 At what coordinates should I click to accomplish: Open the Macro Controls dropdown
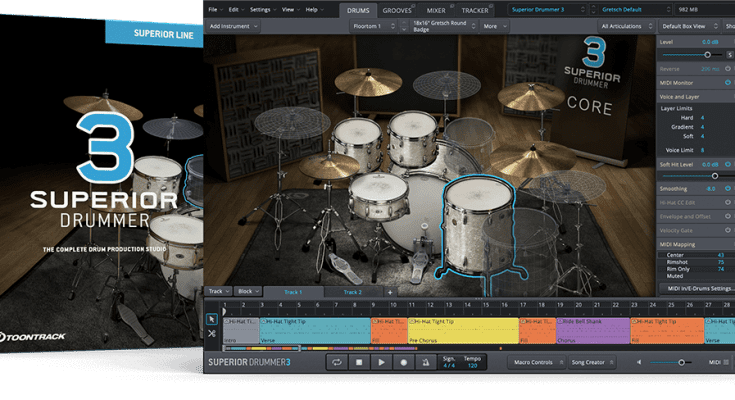point(533,361)
